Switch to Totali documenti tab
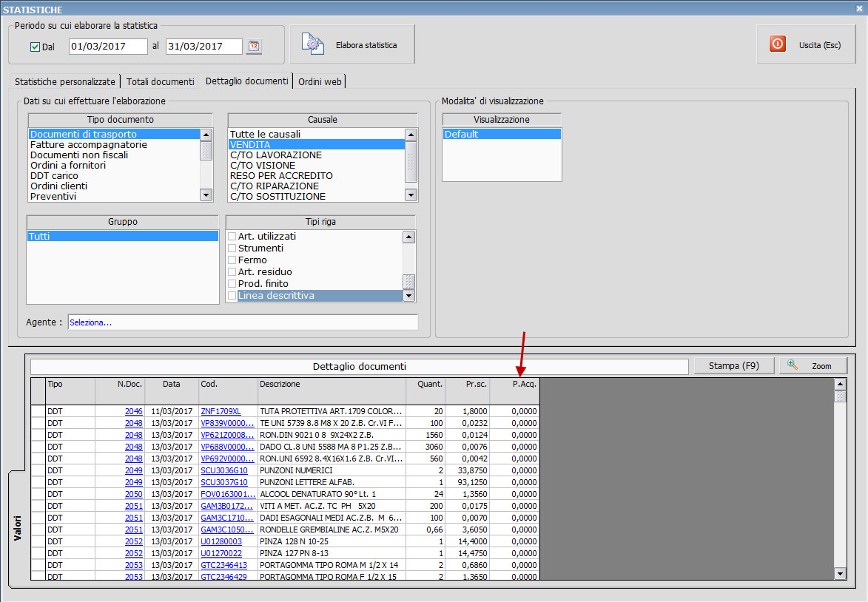The width and height of the screenshot is (868, 602). point(160,81)
